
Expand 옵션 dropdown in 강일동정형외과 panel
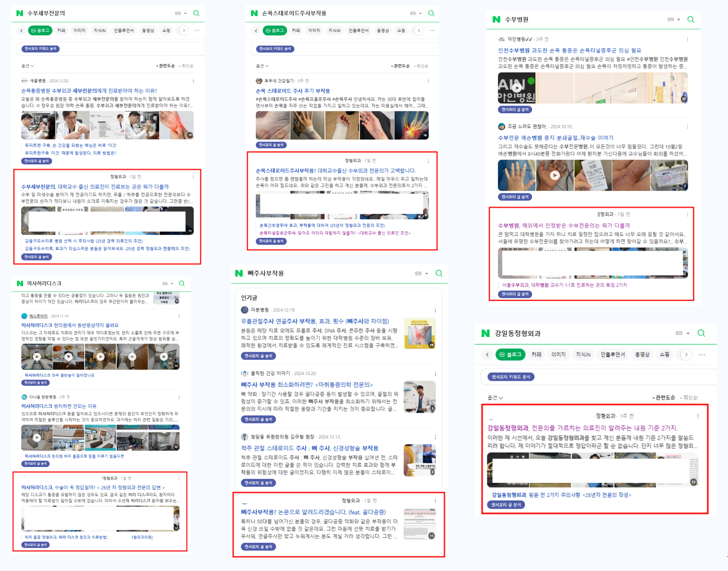pos(495,397)
